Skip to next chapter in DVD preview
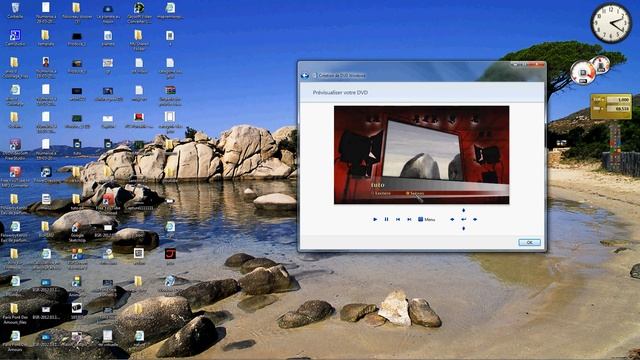The image size is (640, 360). click(409, 220)
